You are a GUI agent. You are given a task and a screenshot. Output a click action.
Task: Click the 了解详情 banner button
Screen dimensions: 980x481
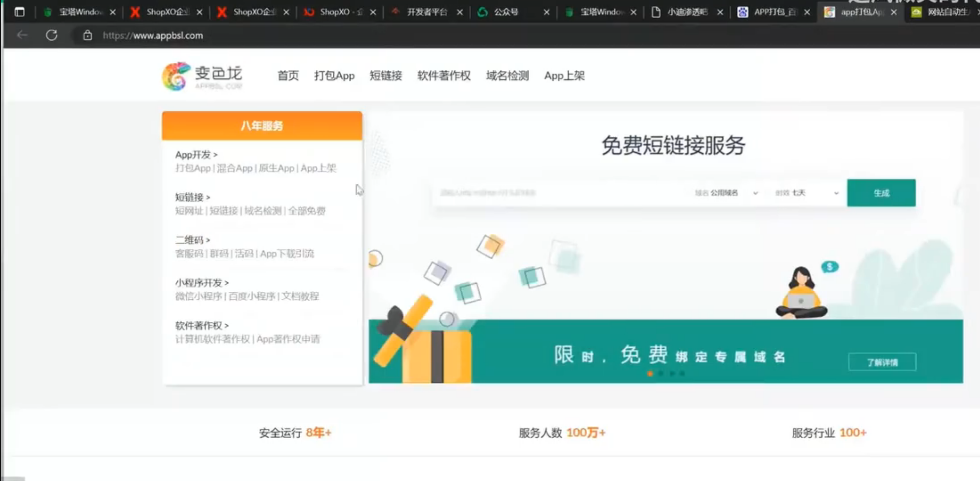[882, 362]
